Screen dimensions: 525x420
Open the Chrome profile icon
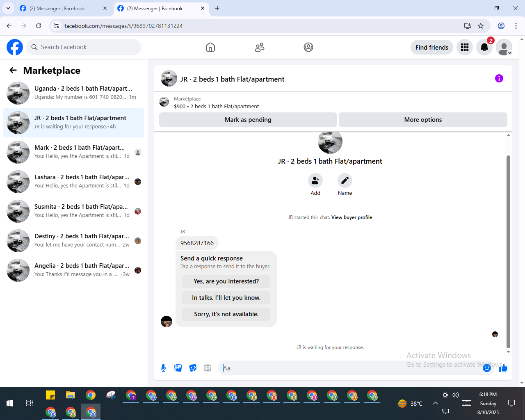pyautogui.click(x=501, y=26)
